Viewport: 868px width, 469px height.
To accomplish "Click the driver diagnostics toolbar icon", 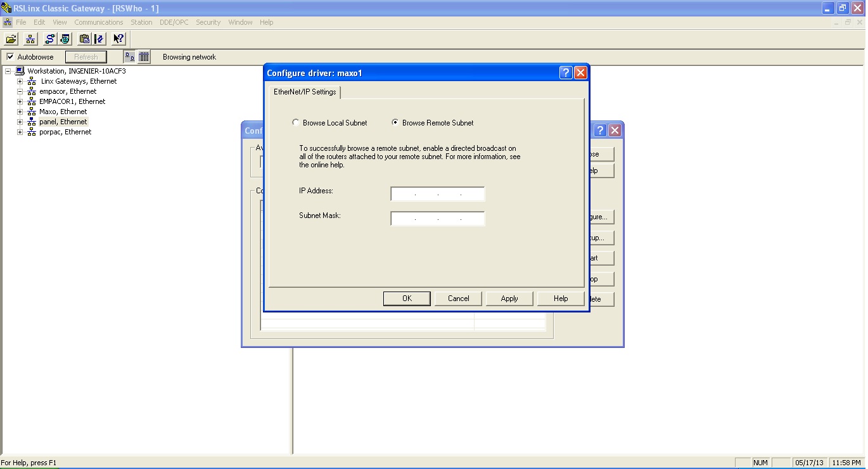I will (x=65, y=39).
